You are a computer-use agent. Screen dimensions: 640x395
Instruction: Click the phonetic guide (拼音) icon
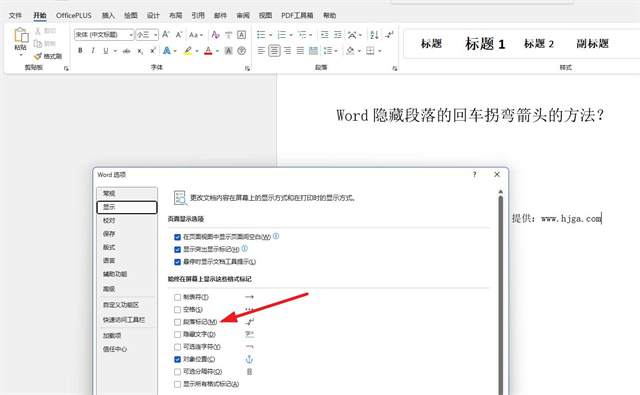(229, 35)
